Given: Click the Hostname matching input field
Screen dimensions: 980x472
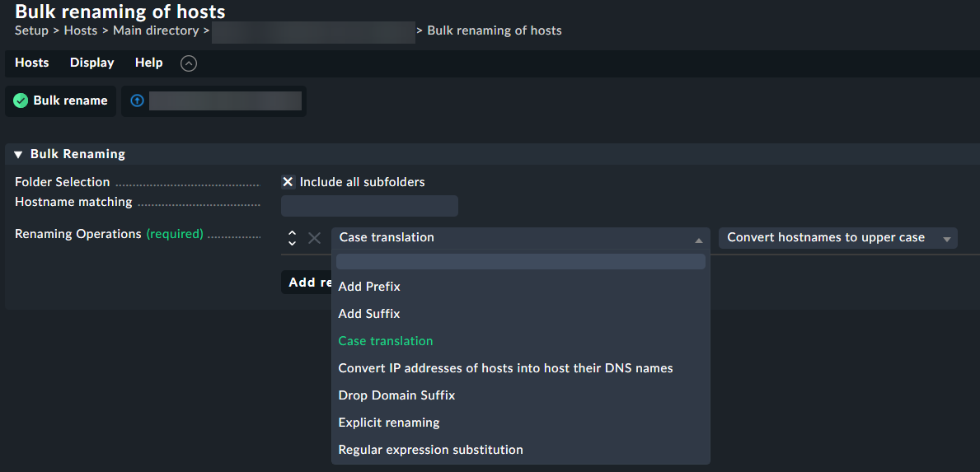Looking at the screenshot, I should (x=369, y=206).
